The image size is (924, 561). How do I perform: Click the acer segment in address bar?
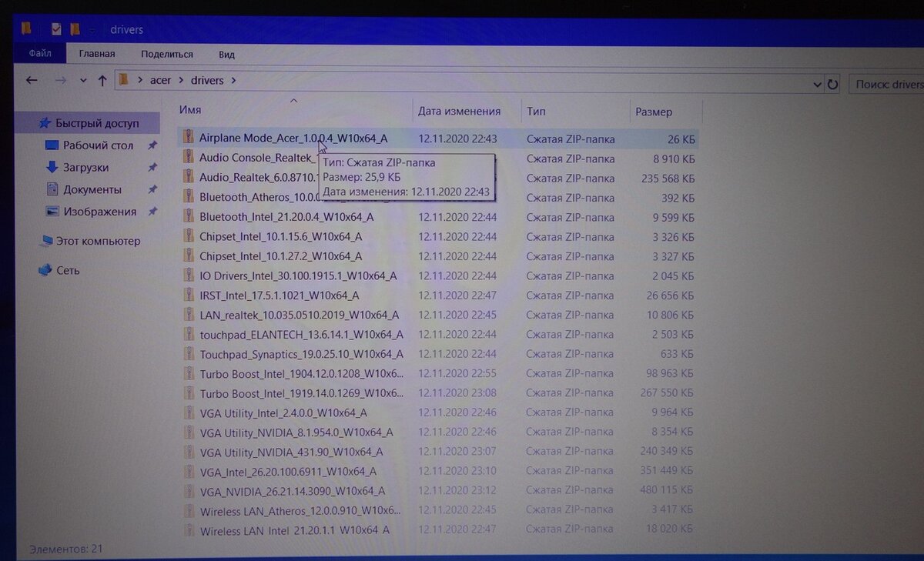coord(160,80)
